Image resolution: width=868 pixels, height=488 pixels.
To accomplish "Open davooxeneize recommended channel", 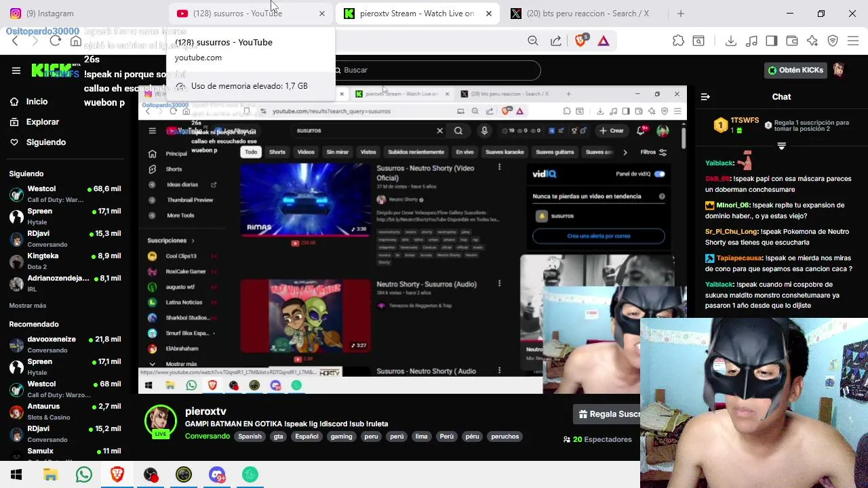I will (x=65, y=344).
